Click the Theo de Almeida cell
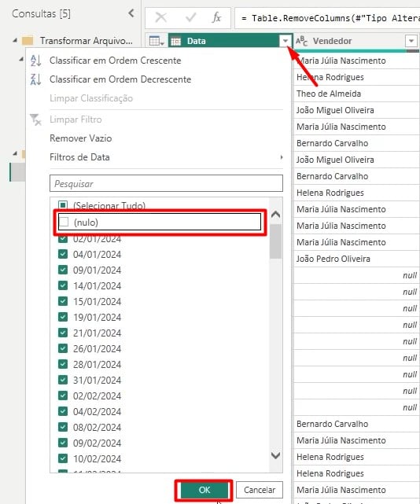Image resolution: width=420 pixels, height=504 pixels. [356, 94]
